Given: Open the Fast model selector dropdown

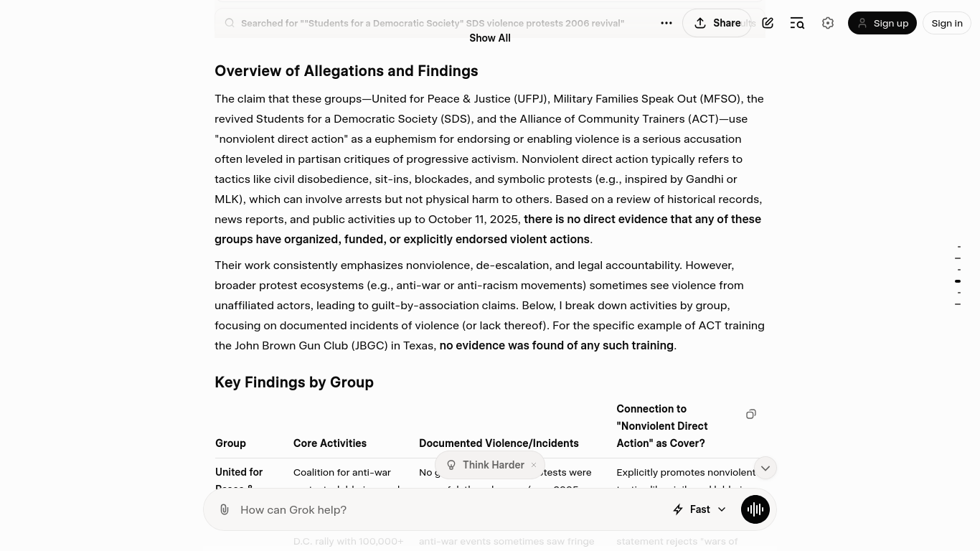Looking at the screenshot, I should tap(699, 509).
